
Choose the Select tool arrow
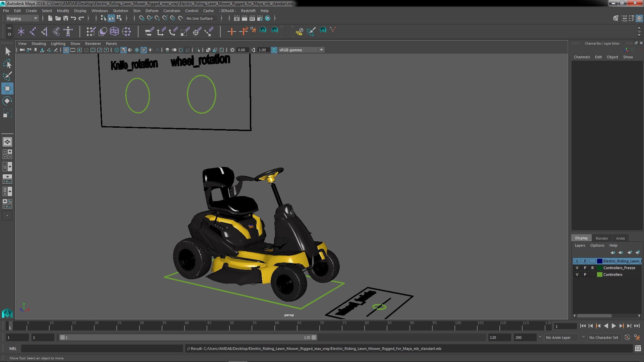[x=7, y=51]
